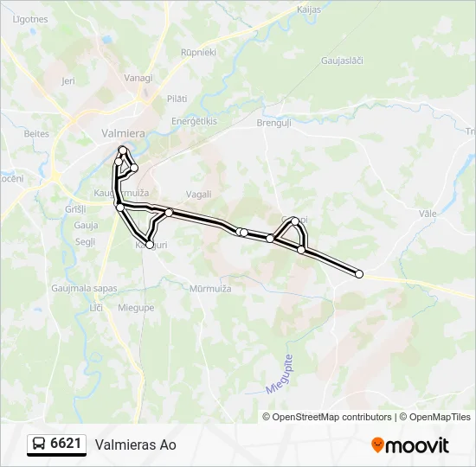Open the OpenStreetMap contributors attribution link
Viewport: 476px width, 467px height.
(331, 417)
